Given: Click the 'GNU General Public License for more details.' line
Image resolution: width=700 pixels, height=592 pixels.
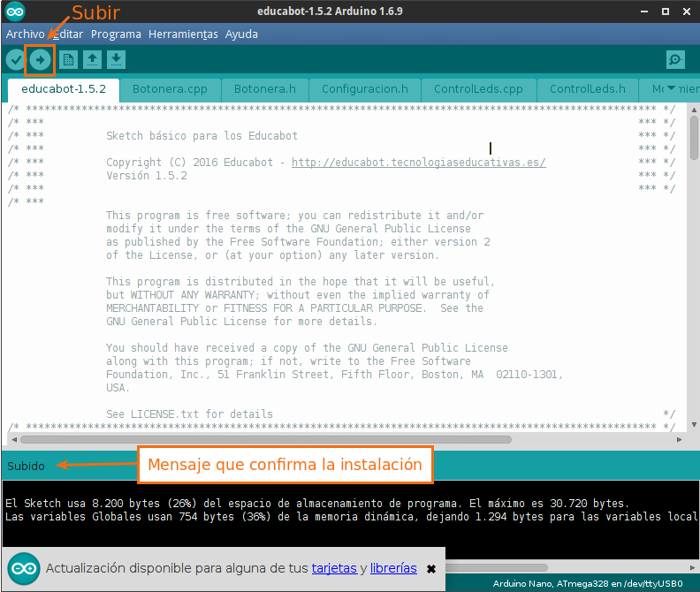Looking at the screenshot, I should tap(241, 322).
